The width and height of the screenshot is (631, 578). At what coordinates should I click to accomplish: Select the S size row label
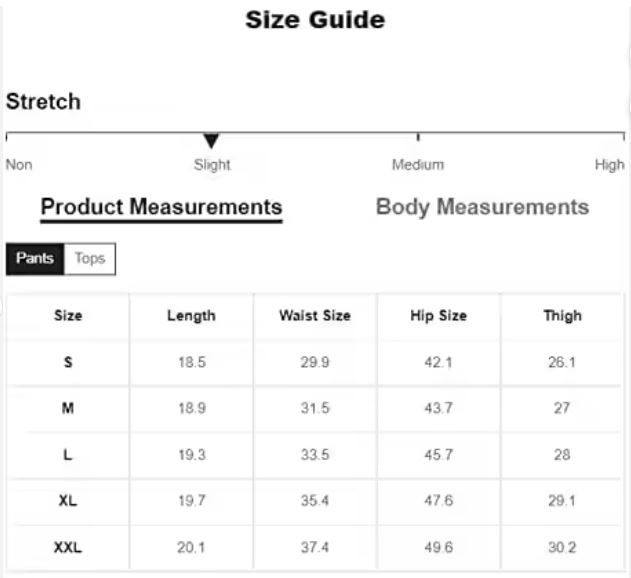pyautogui.click(x=68, y=362)
